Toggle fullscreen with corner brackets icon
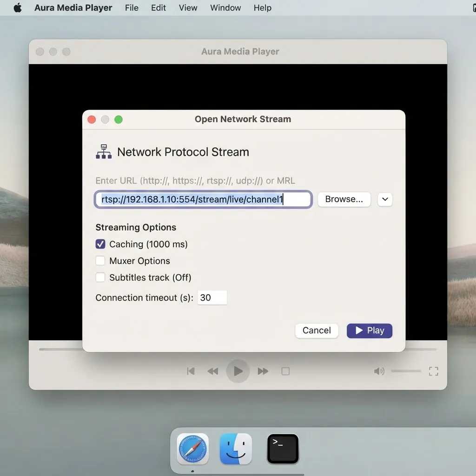This screenshot has width=476, height=476. click(434, 371)
